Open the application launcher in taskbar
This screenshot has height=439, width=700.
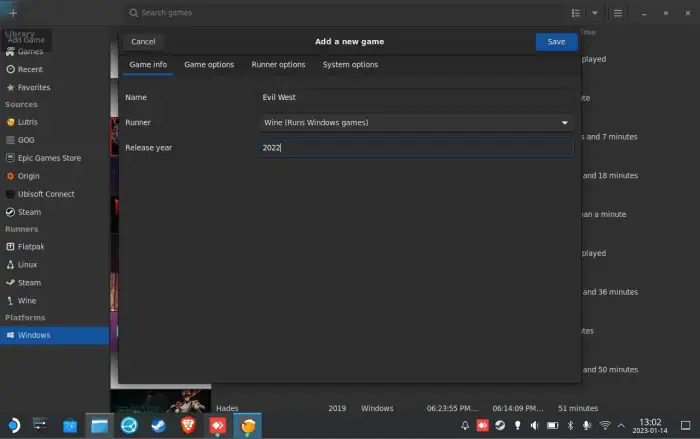coord(13,426)
